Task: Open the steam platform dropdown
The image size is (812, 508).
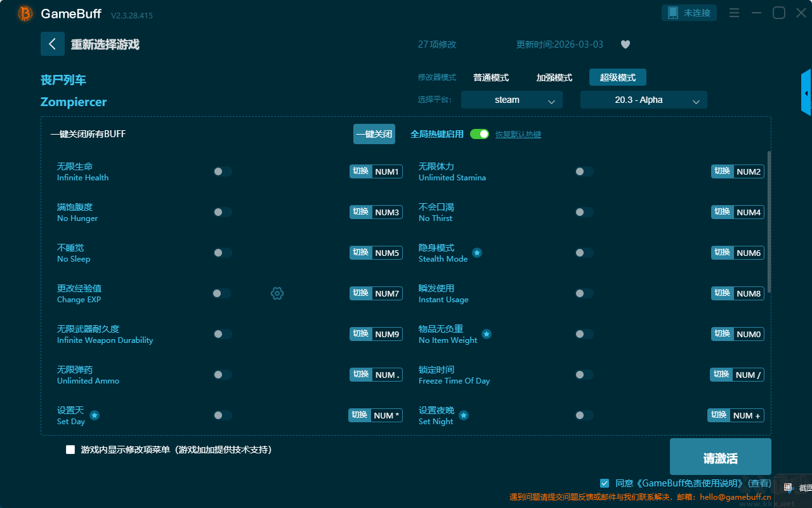Action: point(512,100)
